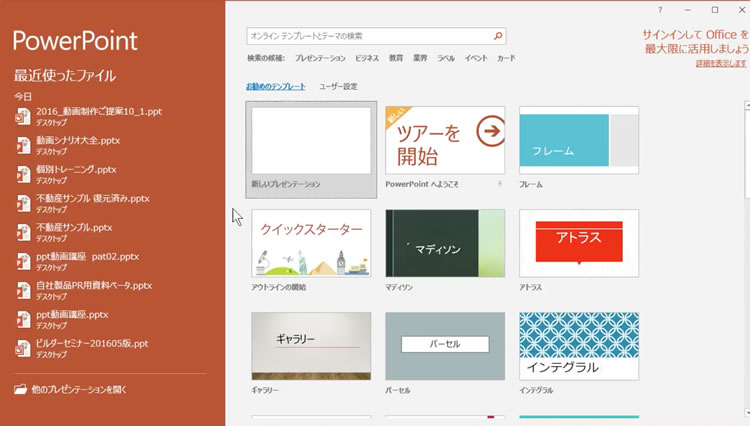
Task: Open recent file 自社製品PR用資料ベータ.pptx
Action: click(x=94, y=286)
